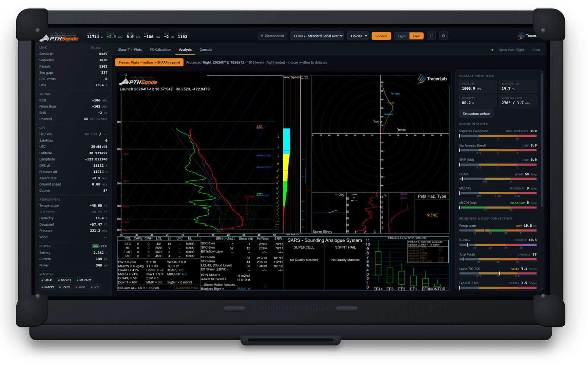The image size is (588, 366).
Task: Click the PTHSonde logo on the sounding chart
Action: (x=139, y=80)
